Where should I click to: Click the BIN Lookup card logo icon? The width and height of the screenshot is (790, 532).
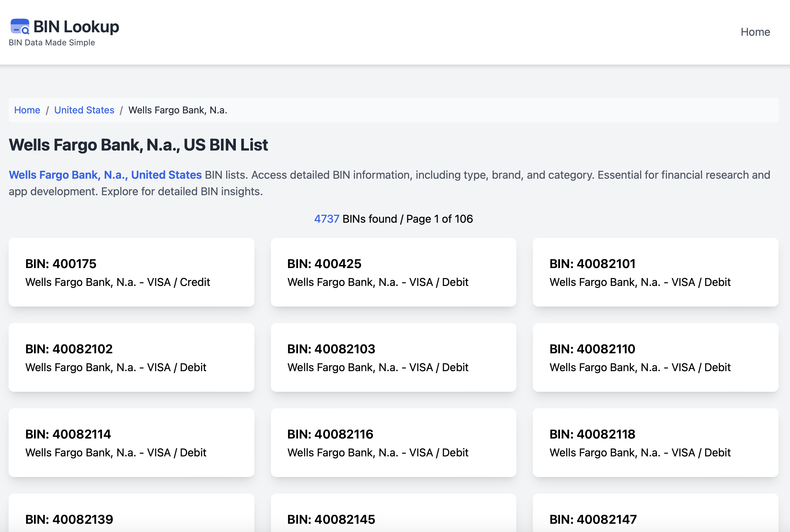(x=20, y=26)
